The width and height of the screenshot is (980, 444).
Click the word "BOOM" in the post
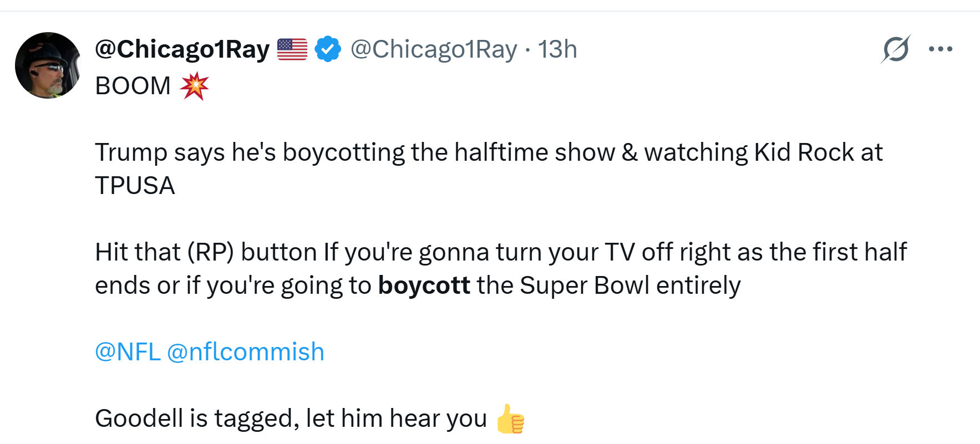point(133,86)
